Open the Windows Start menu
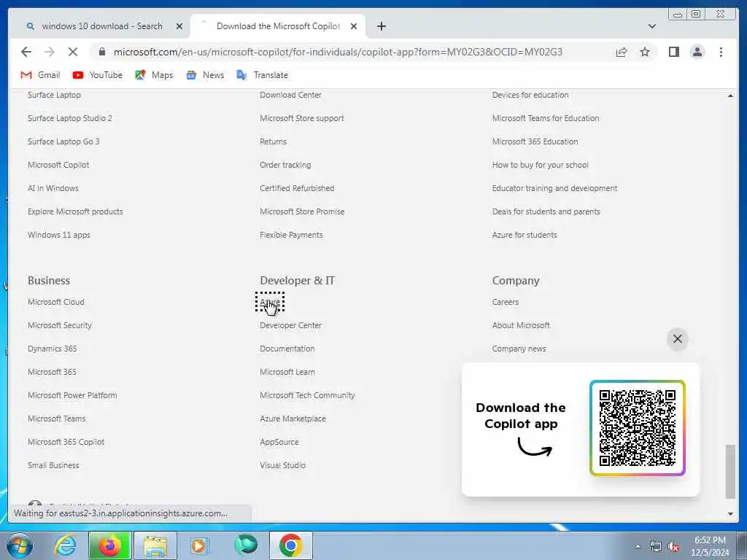This screenshot has width=747, height=560. coord(20,545)
